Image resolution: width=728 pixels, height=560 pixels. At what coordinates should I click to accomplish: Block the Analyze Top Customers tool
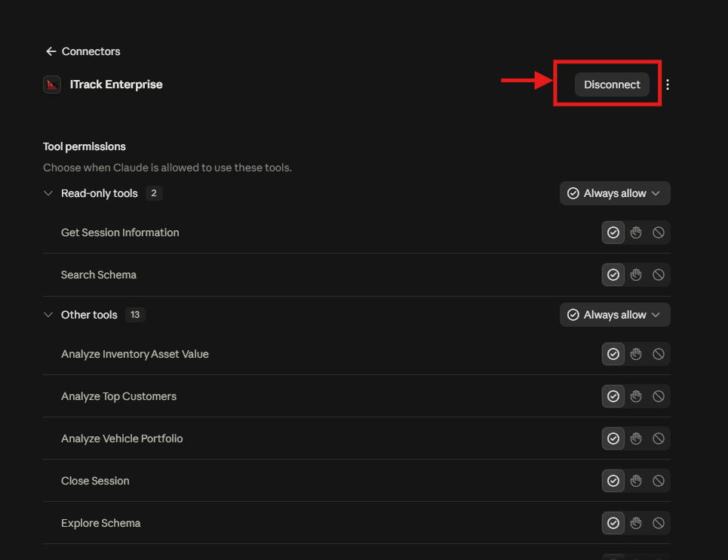pyautogui.click(x=659, y=396)
